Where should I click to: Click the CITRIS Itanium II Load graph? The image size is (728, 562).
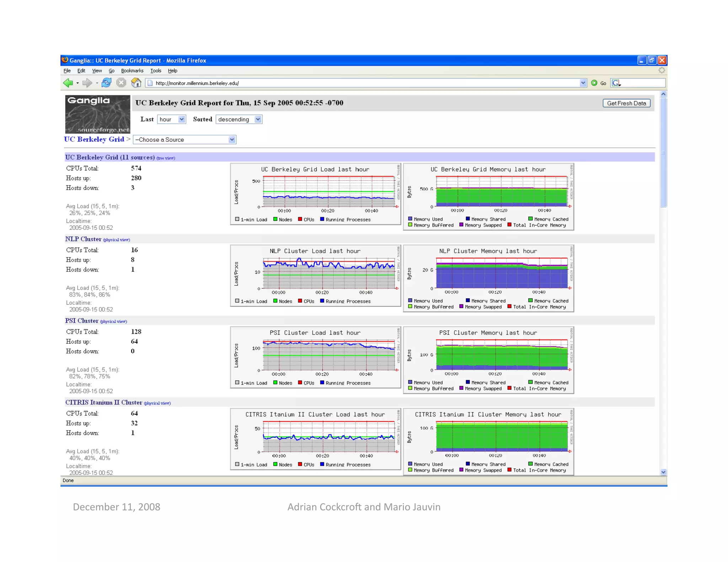click(316, 439)
